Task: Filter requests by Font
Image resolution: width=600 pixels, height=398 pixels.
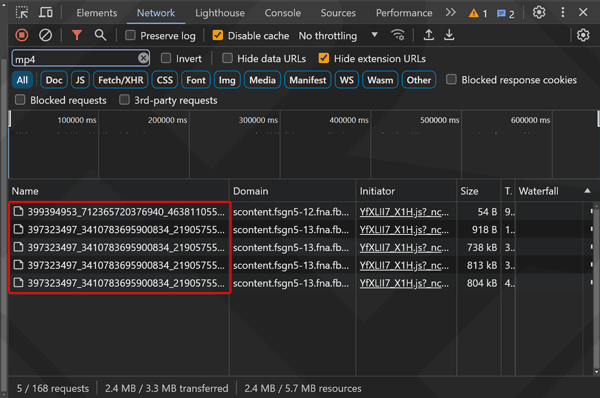Action: (196, 80)
